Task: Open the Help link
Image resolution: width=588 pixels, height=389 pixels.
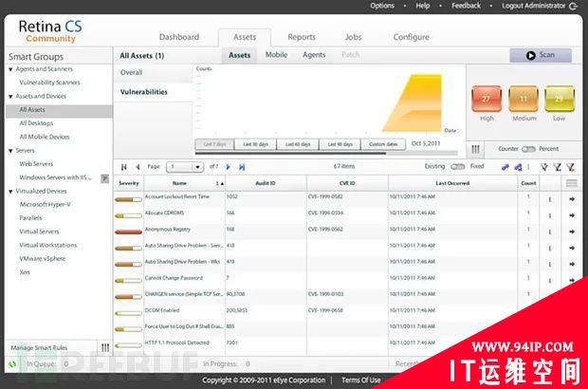Action: tap(423, 6)
